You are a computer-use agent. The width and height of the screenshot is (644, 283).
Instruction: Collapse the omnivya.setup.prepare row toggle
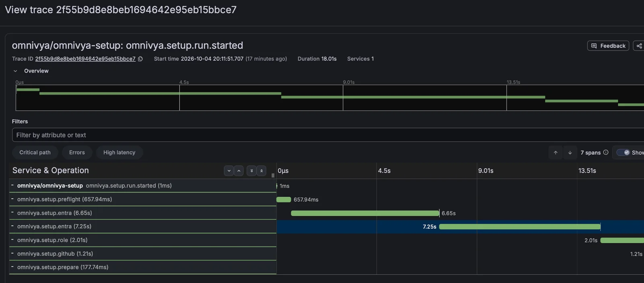click(x=12, y=267)
